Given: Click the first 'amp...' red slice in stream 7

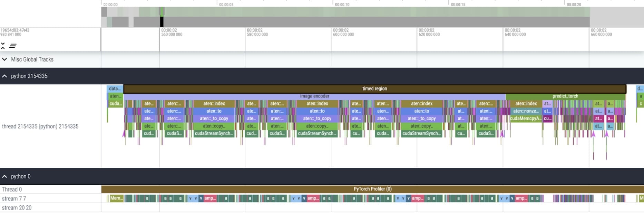Looking at the screenshot, I should 210,198.
